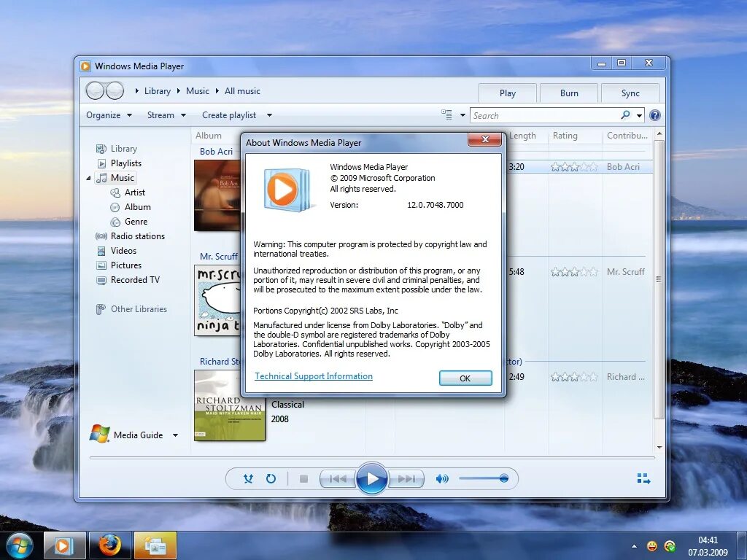Open Firefox from the taskbar
The height and width of the screenshot is (560, 747).
point(110,545)
